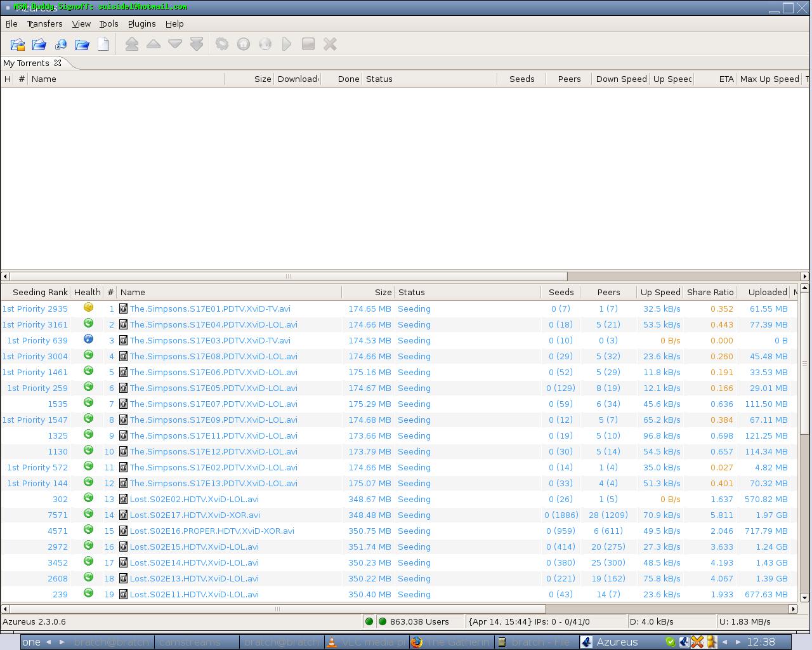Viewport: 812px width, 650px height.
Task: Click the blue health icon for Simpsons S17E03
Action: point(88,339)
